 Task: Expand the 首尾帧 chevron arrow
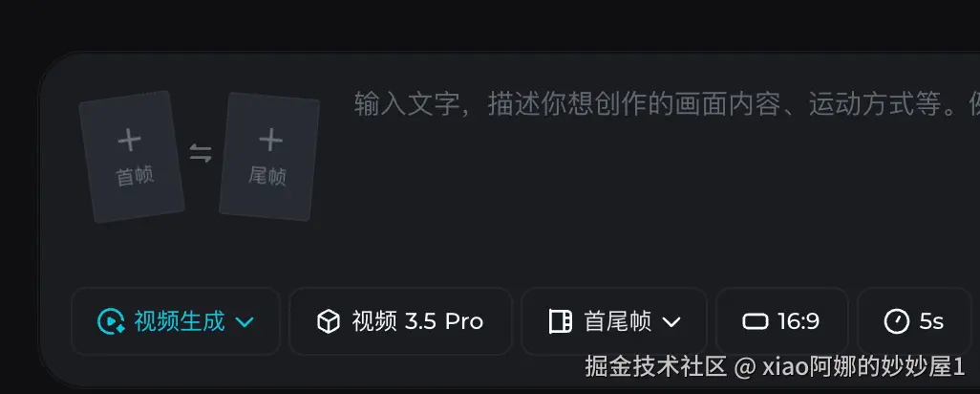click(x=671, y=322)
